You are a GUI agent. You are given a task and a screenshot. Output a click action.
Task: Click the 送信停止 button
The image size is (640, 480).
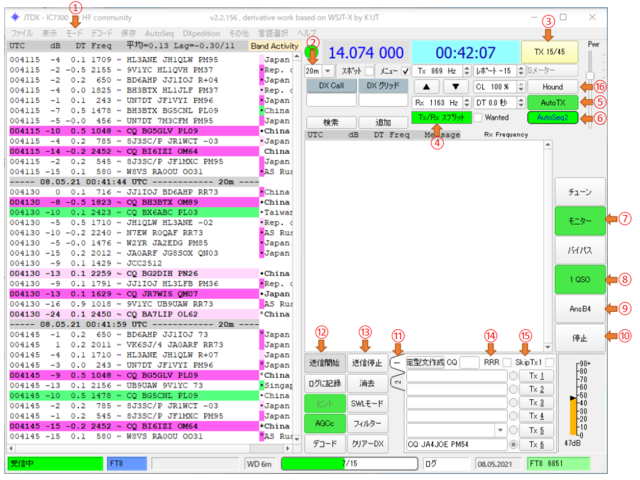coord(367,363)
